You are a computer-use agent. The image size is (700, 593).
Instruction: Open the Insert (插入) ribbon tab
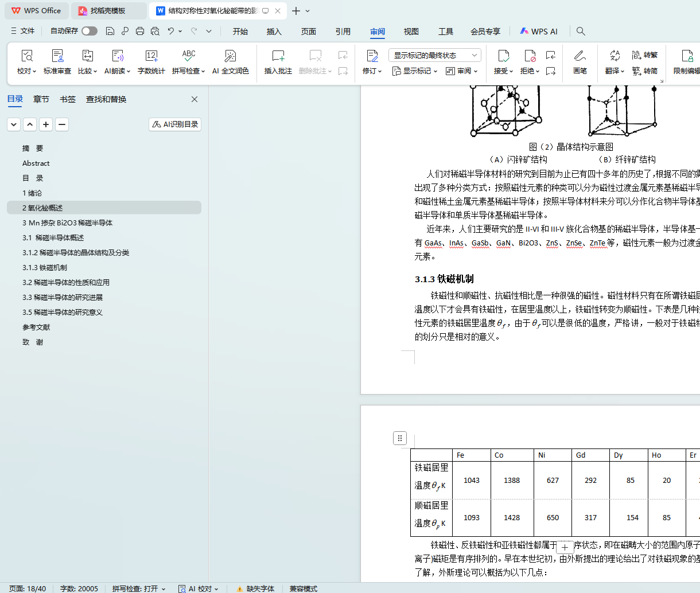click(x=274, y=32)
